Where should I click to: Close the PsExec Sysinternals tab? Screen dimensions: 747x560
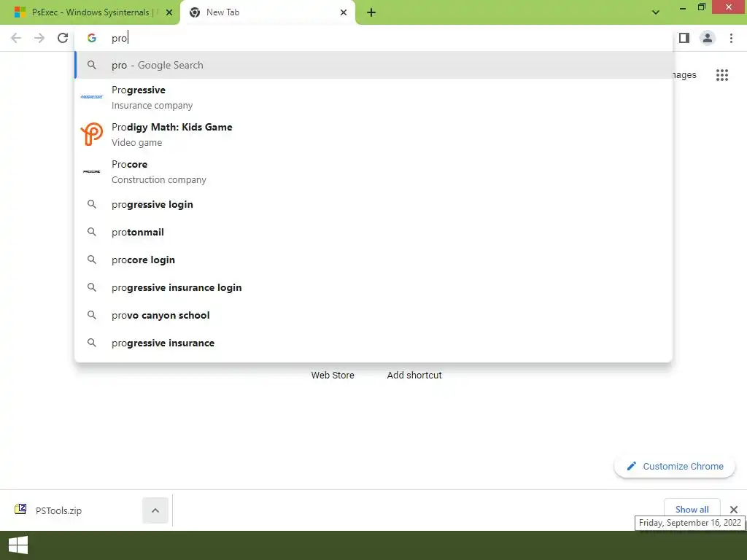click(x=169, y=12)
